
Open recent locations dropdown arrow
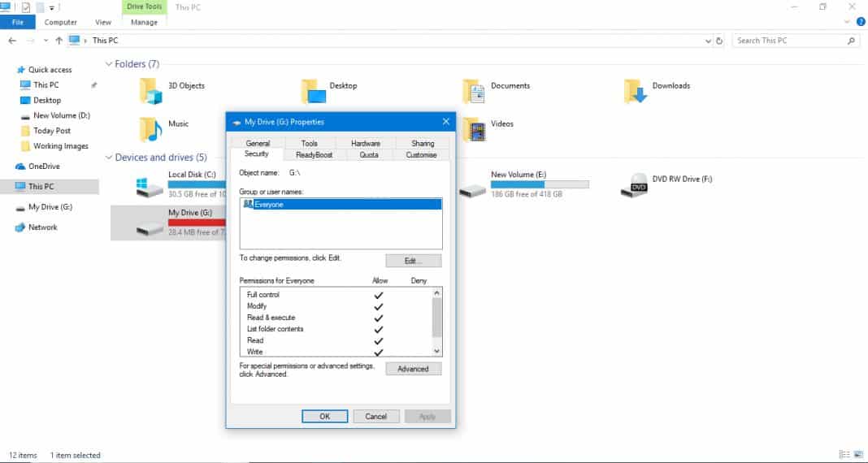46,41
